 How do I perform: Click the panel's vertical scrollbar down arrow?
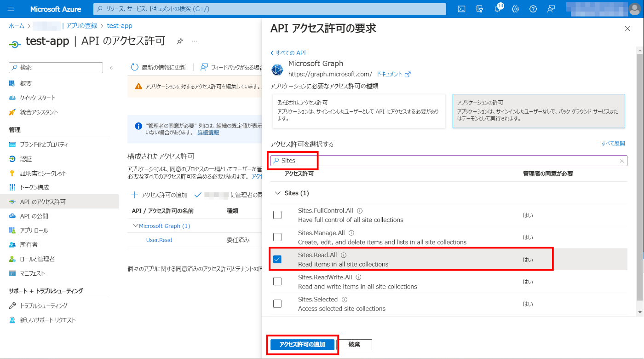[x=640, y=312]
